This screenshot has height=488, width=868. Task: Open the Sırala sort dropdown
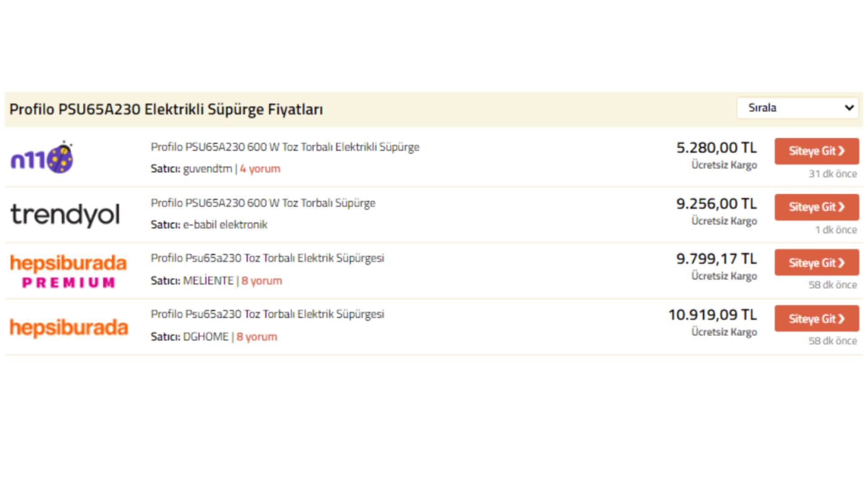797,108
